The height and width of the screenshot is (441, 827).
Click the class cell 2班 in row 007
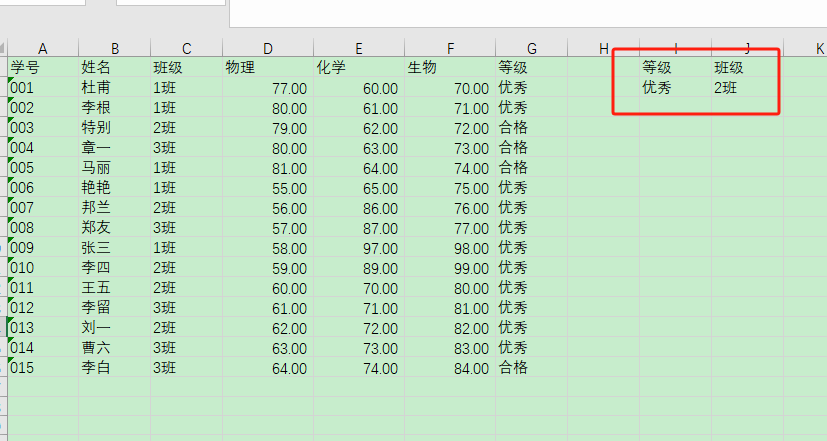pos(186,207)
